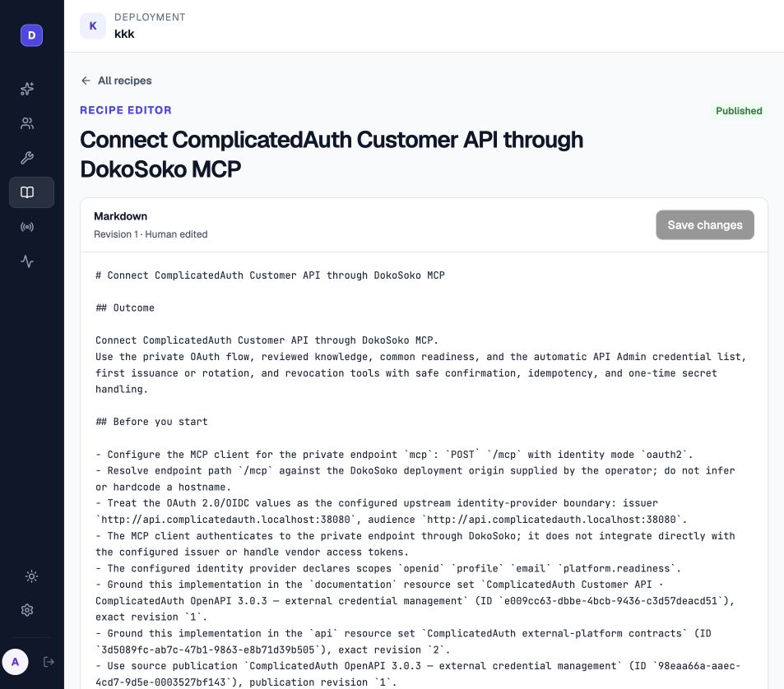This screenshot has width=784, height=689.
Task: Click the 'Revision 1 · Human edited' label
Action: [151, 234]
